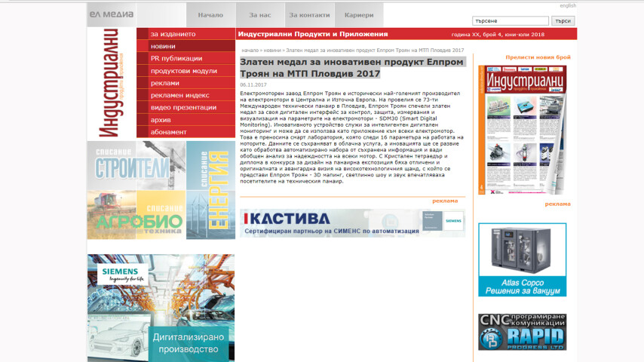
Task: Open PR публикации menu item
Action: coord(186,58)
